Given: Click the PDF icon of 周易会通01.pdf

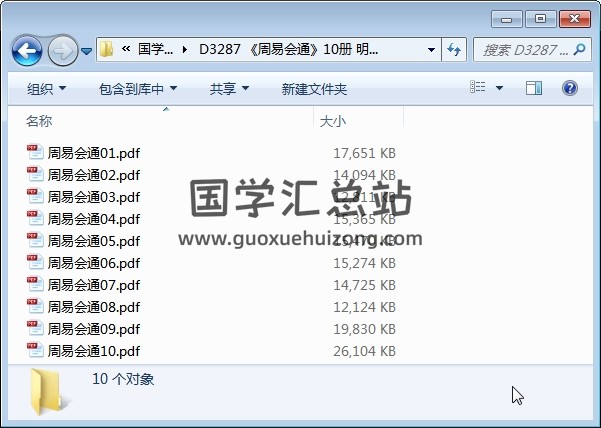Looking at the screenshot, I should pos(35,152).
